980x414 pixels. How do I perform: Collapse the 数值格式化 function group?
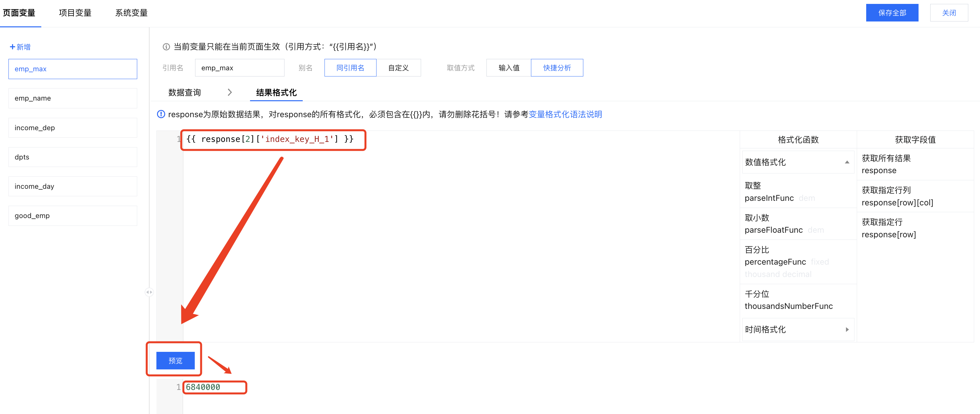point(798,162)
